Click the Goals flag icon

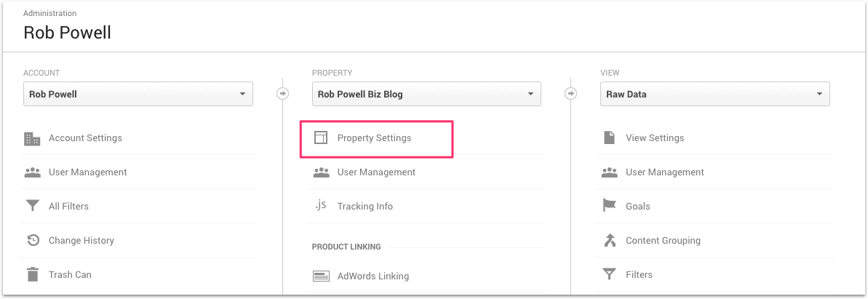tap(609, 207)
